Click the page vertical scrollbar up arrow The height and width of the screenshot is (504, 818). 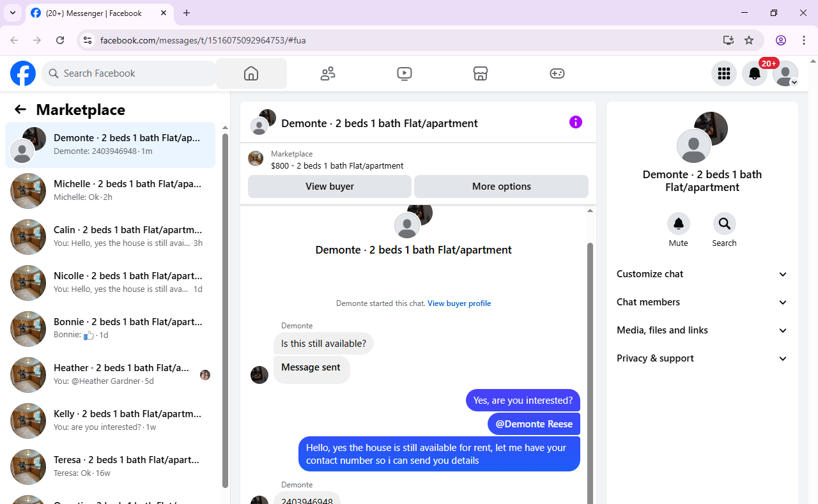click(813, 61)
